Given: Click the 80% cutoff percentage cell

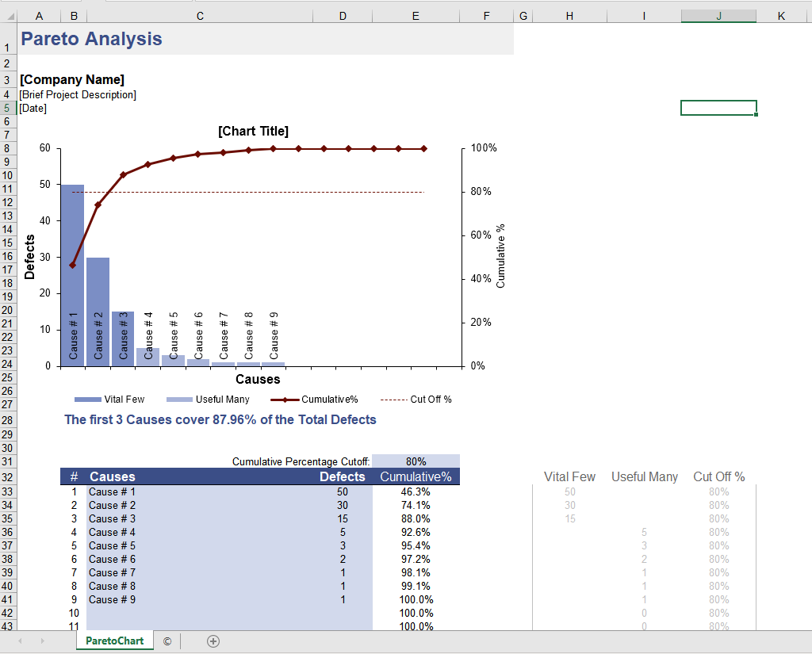Looking at the screenshot, I should (x=416, y=461).
